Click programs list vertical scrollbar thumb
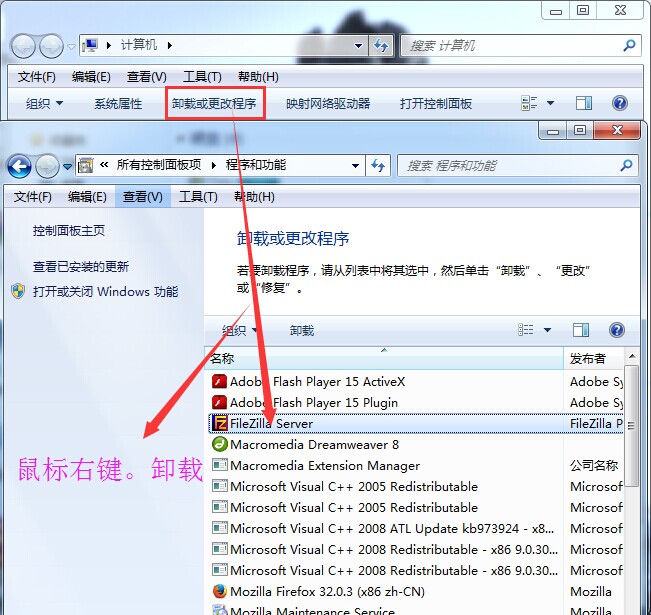Viewport: 651px width, 615px height. (631, 426)
